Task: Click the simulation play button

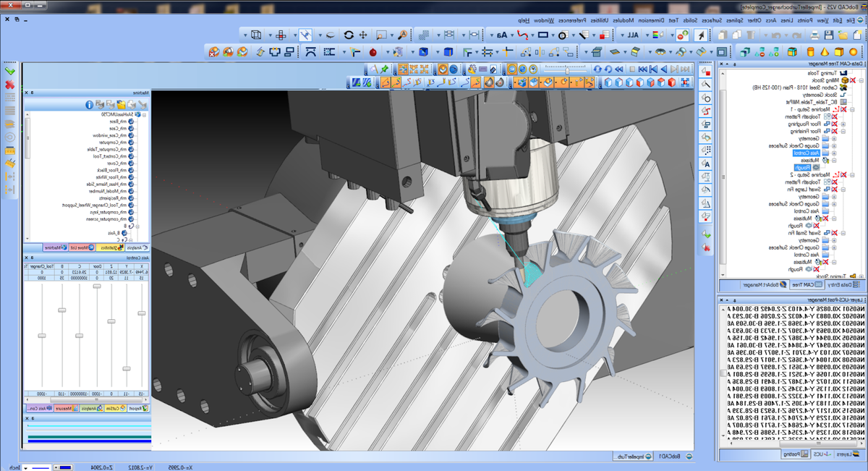Action: click(664, 69)
